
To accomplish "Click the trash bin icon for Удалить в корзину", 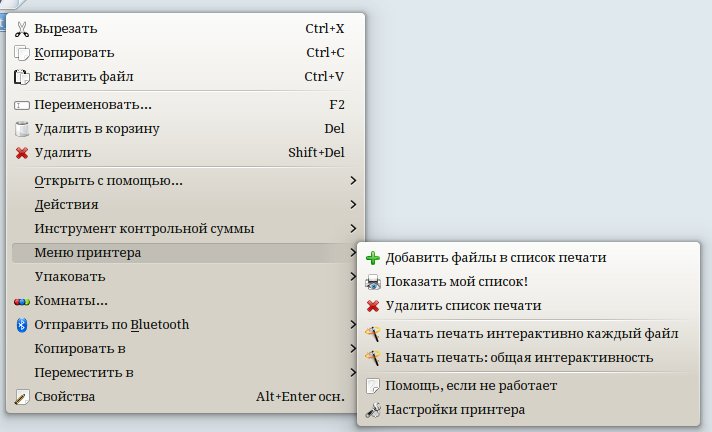I will (x=22, y=129).
